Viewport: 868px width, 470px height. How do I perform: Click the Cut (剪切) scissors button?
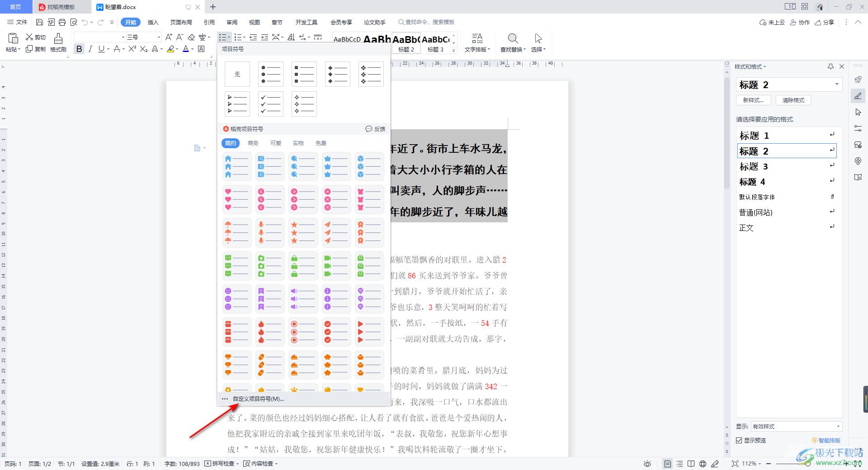(36, 37)
